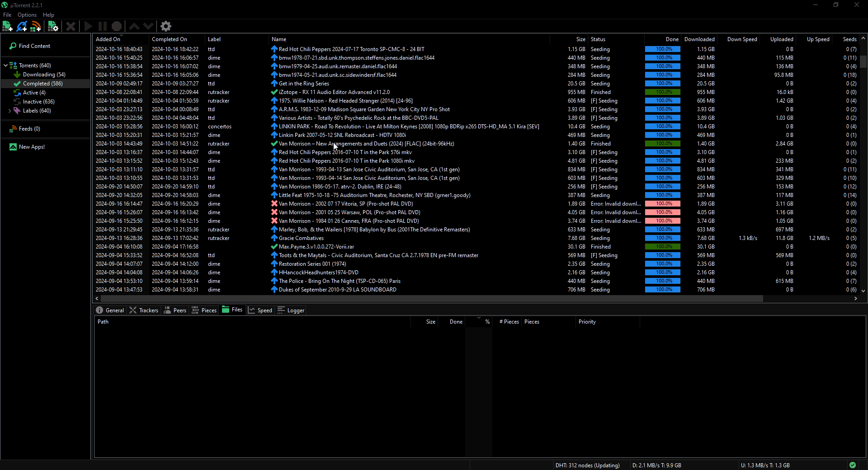This screenshot has width=868, height=470.
Task: Open the Options menu
Action: click(x=27, y=15)
